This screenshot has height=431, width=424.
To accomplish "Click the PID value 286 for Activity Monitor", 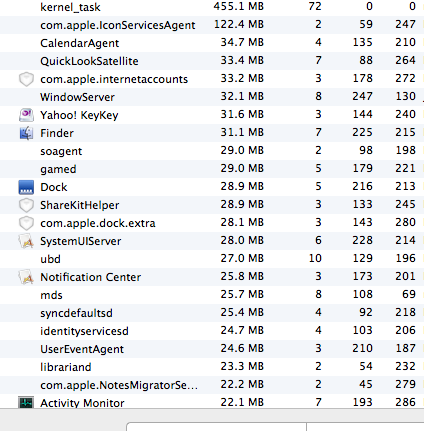I will pos(405,402).
